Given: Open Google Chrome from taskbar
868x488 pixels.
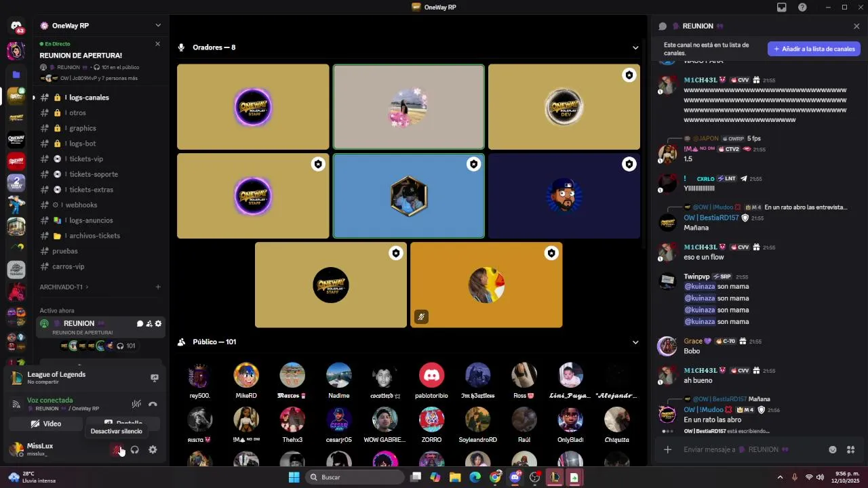Looking at the screenshot, I should [x=495, y=477].
